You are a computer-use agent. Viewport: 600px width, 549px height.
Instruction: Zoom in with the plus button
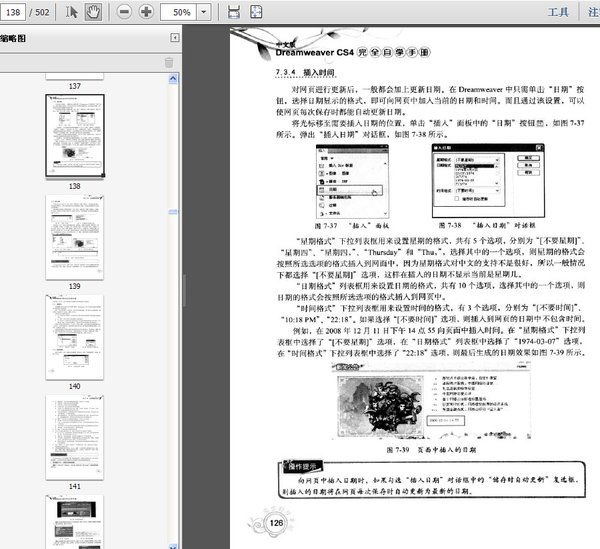point(146,12)
